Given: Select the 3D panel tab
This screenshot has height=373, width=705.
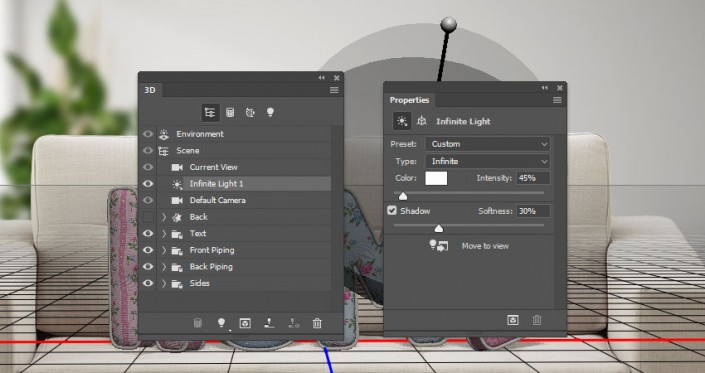Looking at the screenshot, I should (150, 90).
